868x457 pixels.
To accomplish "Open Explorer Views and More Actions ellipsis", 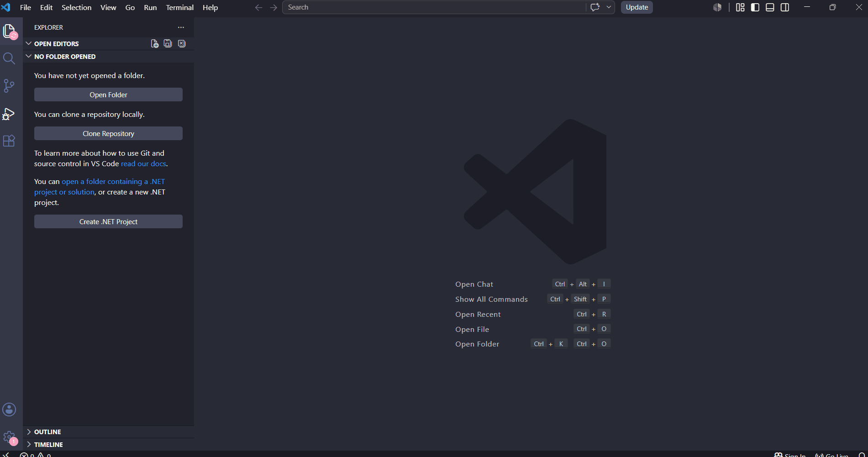I will pyautogui.click(x=181, y=27).
